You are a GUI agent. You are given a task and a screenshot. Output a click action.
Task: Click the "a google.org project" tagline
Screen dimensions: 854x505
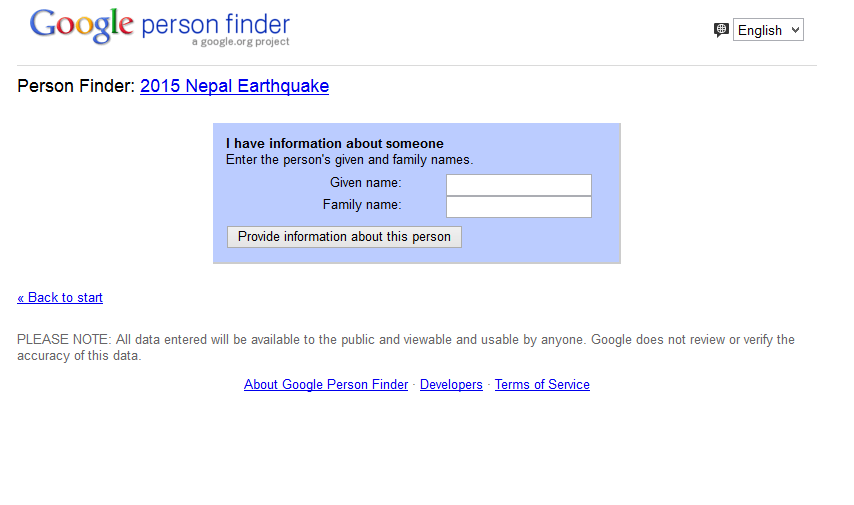click(x=241, y=42)
